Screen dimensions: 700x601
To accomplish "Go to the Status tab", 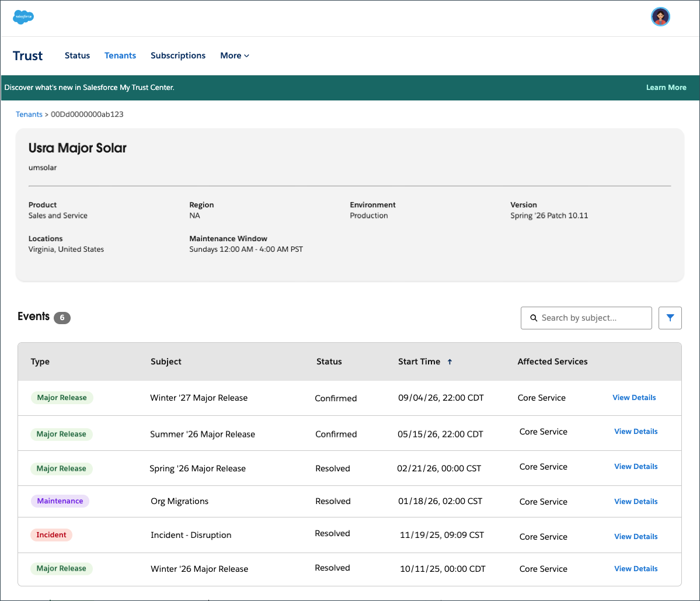I will pos(77,55).
